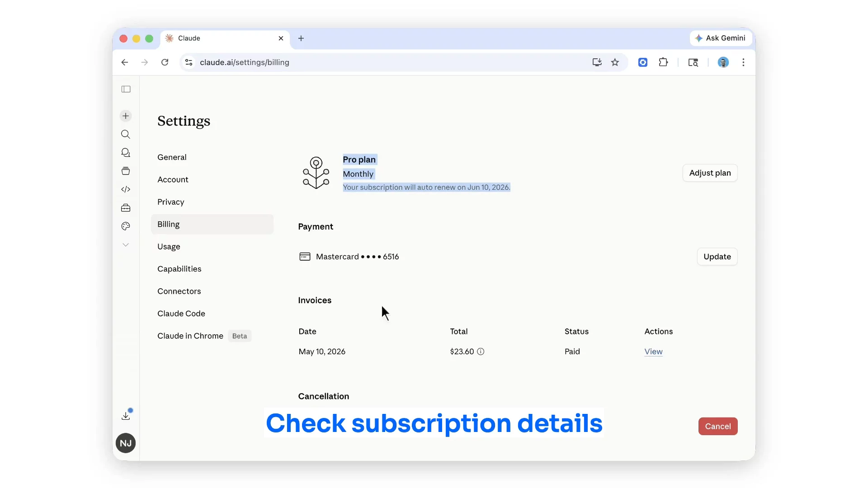Click Update payment method button
The width and height of the screenshot is (868, 488).
[x=717, y=257]
